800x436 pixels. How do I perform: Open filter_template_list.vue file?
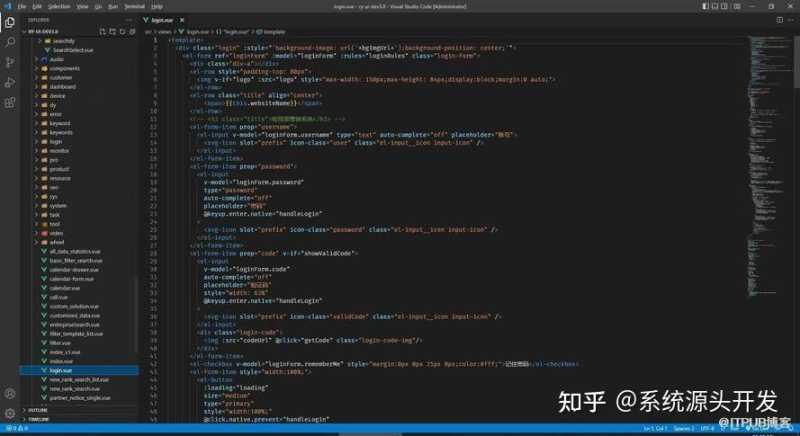tap(76, 334)
